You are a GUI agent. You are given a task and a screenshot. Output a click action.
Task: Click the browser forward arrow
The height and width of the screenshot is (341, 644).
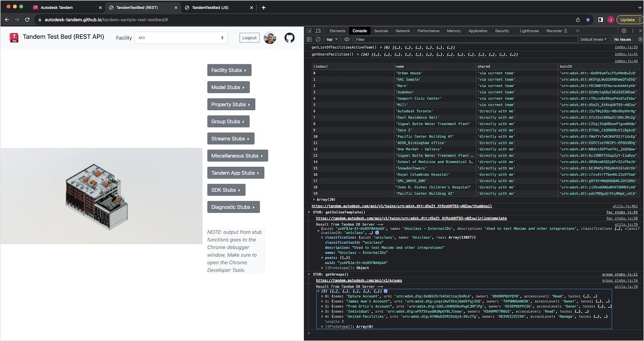pos(18,20)
